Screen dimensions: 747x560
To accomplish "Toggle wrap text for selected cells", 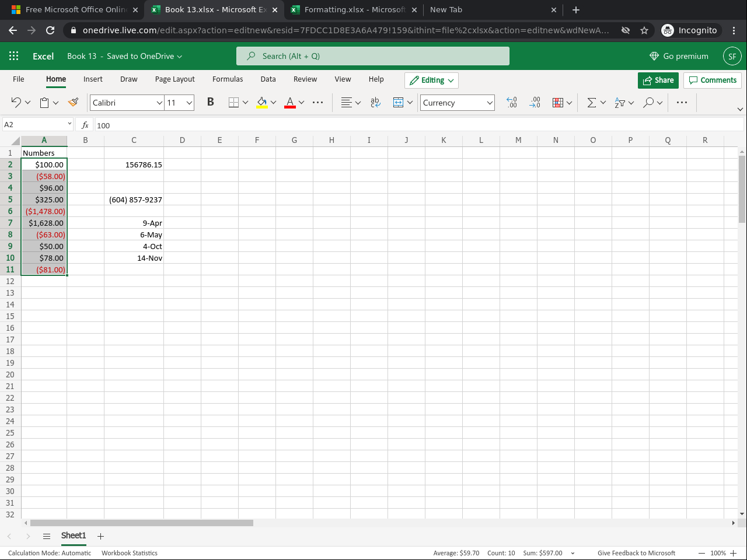I will click(x=375, y=103).
